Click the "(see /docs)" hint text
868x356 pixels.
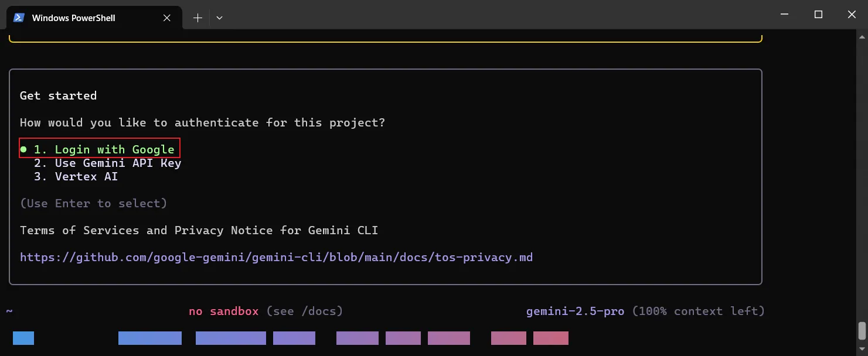click(304, 311)
